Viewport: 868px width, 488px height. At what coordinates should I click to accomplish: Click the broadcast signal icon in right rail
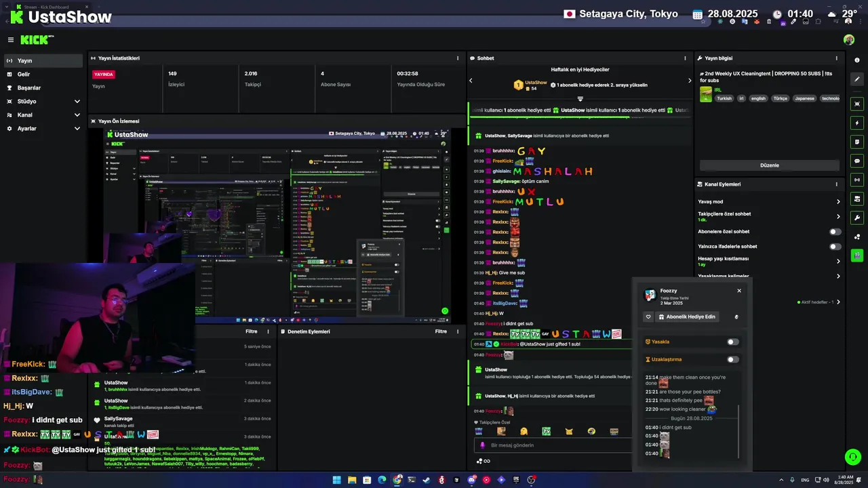[857, 180]
